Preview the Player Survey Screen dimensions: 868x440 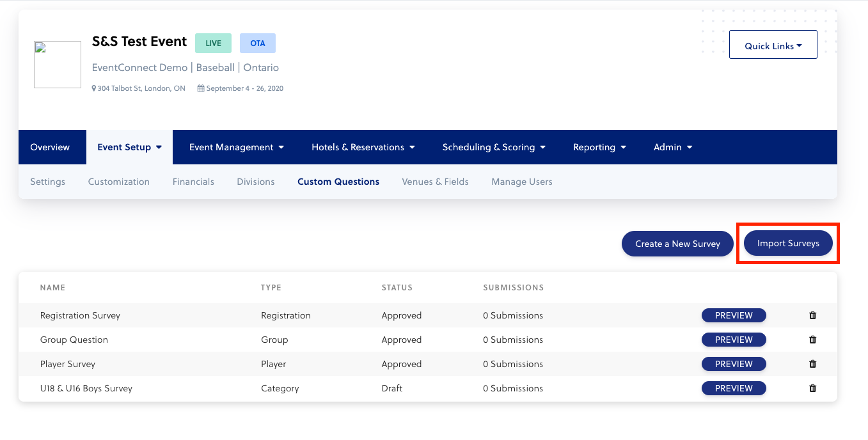tap(734, 364)
